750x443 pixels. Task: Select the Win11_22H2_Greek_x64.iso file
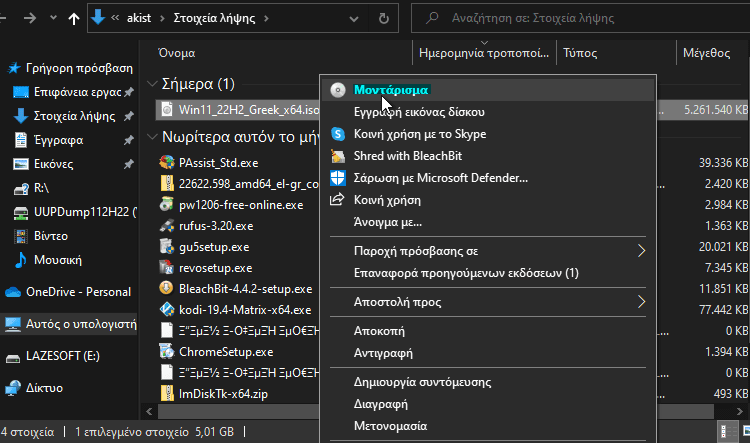[x=249, y=110]
